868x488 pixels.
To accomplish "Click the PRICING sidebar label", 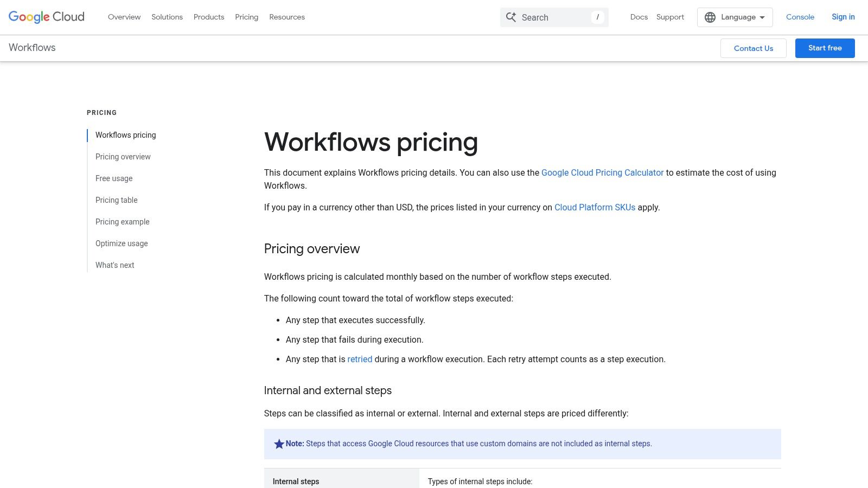I will click(102, 113).
